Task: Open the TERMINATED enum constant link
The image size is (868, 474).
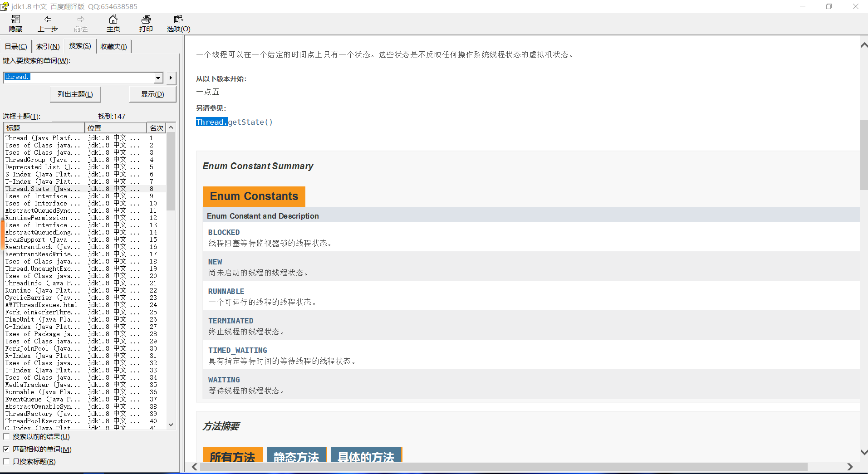Action: (230, 321)
